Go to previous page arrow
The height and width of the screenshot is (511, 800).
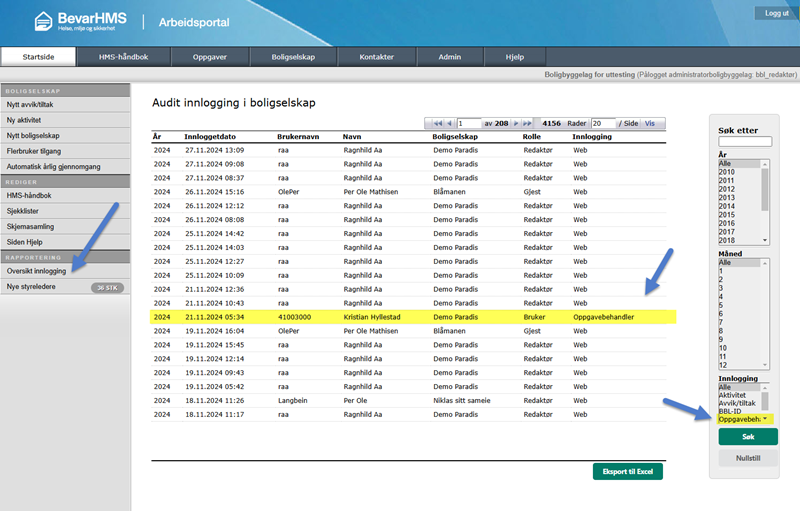click(x=450, y=123)
